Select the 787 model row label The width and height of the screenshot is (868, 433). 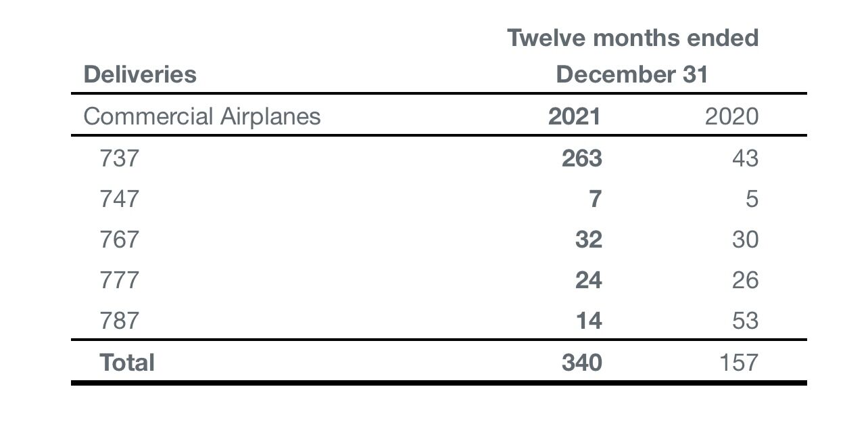click(x=119, y=321)
